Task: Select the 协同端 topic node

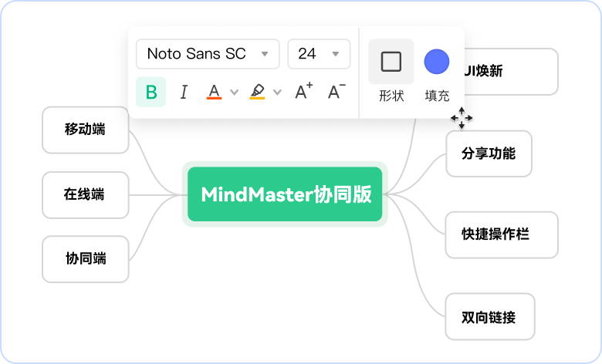Action: [85, 259]
